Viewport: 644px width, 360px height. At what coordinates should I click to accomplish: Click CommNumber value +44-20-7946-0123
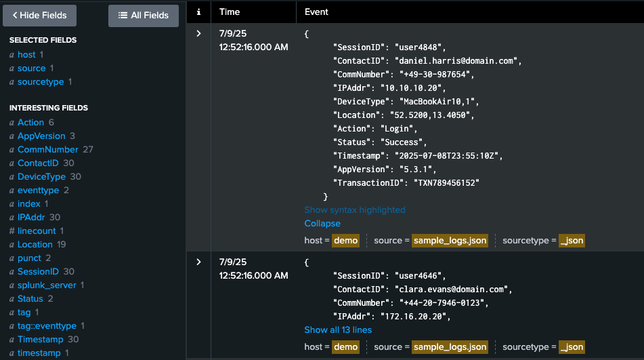pos(442,303)
